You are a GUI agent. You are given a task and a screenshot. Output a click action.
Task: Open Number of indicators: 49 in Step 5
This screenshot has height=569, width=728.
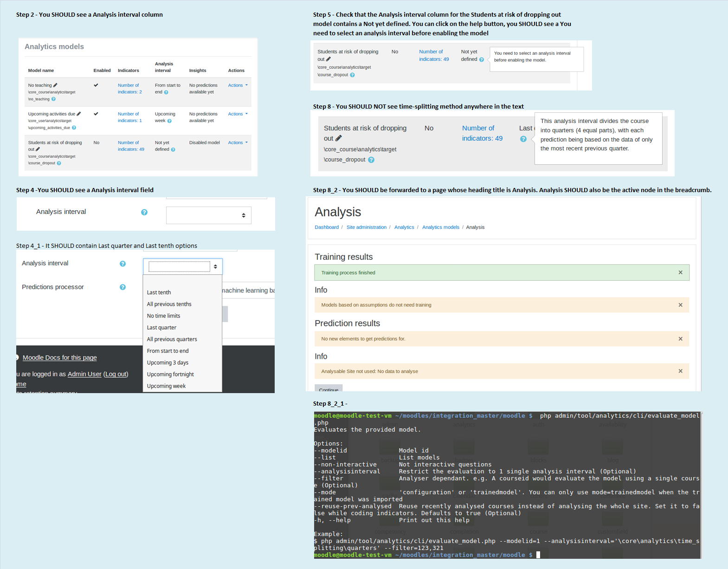point(434,55)
